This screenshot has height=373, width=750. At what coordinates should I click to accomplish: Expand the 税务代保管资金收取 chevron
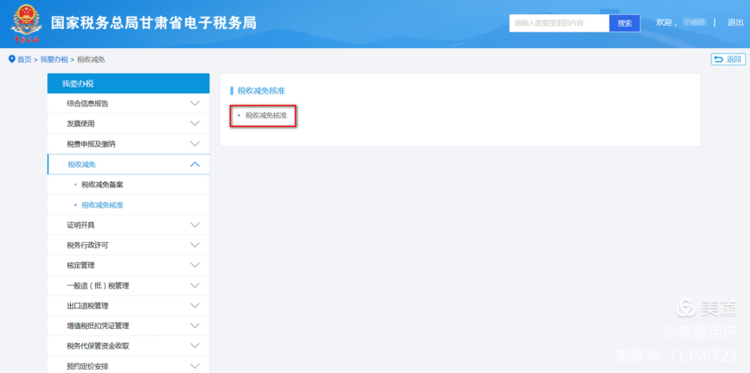[x=195, y=346]
